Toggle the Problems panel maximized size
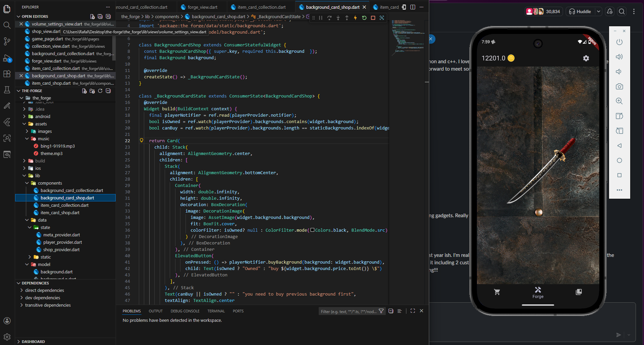Viewport: 644px width, 345px height. click(x=413, y=311)
